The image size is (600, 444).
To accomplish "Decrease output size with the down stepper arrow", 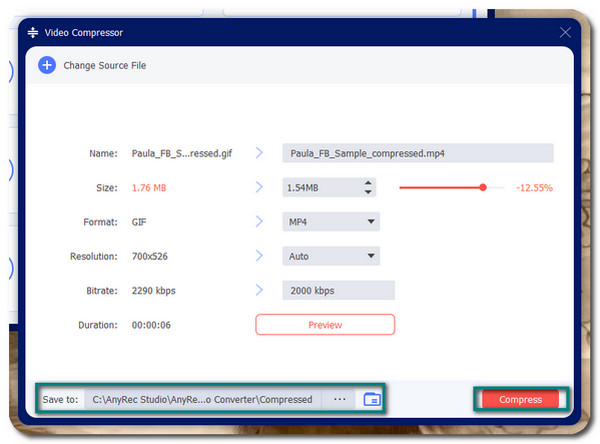I will click(368, 192).
